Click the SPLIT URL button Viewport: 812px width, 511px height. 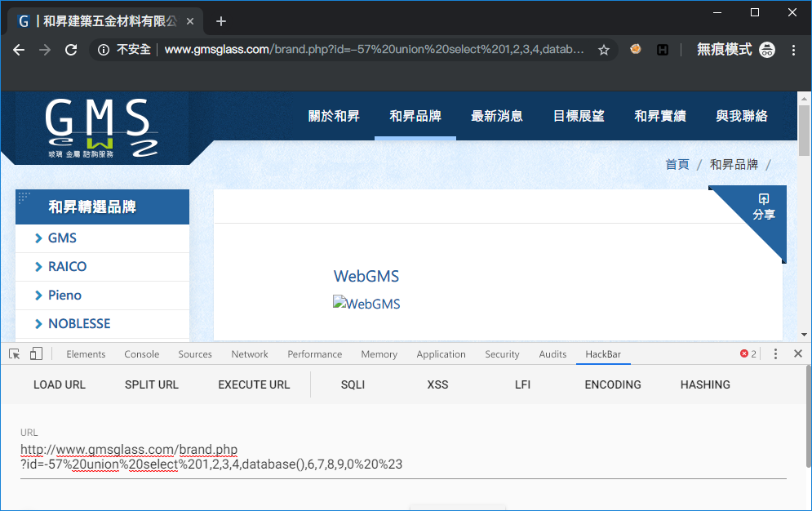pyautogui.click(x=151, y=384)
